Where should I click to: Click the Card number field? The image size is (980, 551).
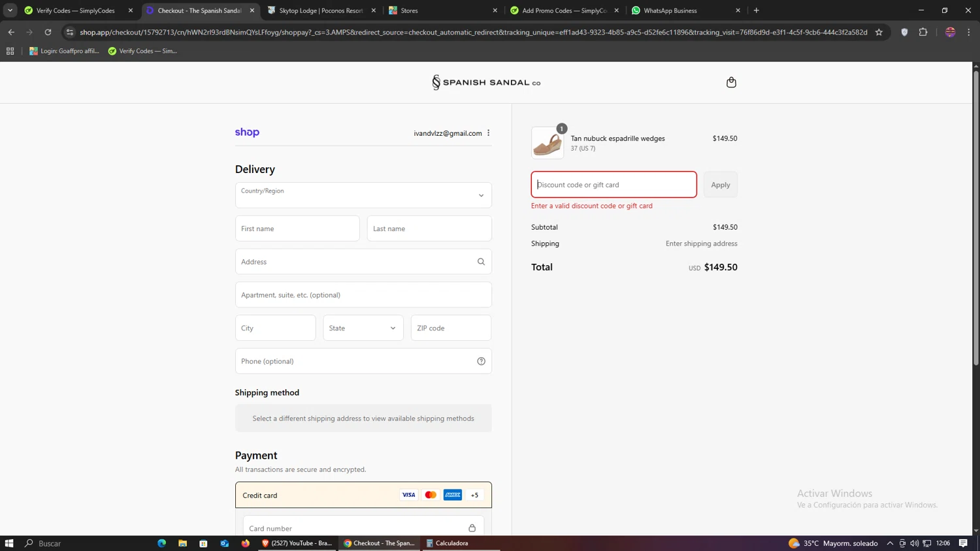click(x=363, y=527)
